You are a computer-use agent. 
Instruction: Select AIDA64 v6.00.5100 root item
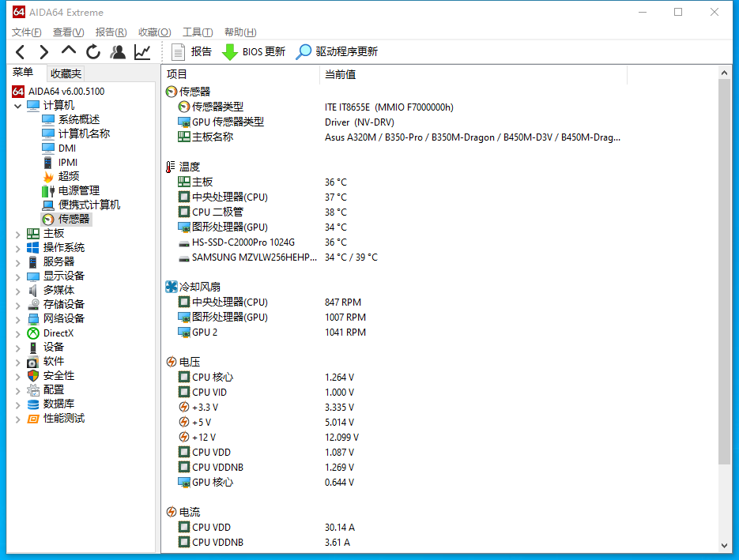(x=58, y=92)
